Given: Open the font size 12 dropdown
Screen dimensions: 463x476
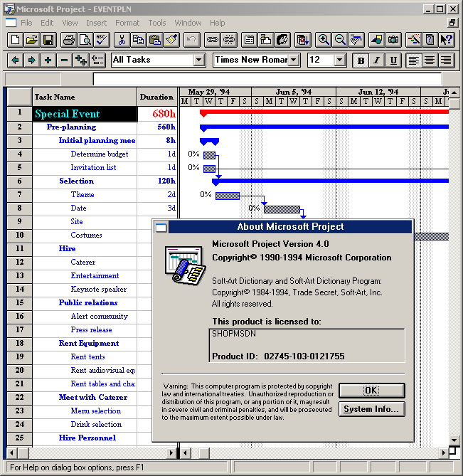Looking at the screenshot, I should pos(339,60).
